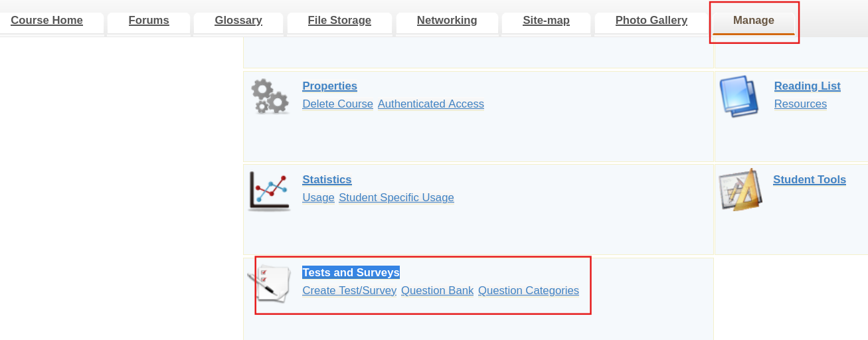View the Site-map tab
The width and height of the screenshot is (868, 340).
[546, 21]
